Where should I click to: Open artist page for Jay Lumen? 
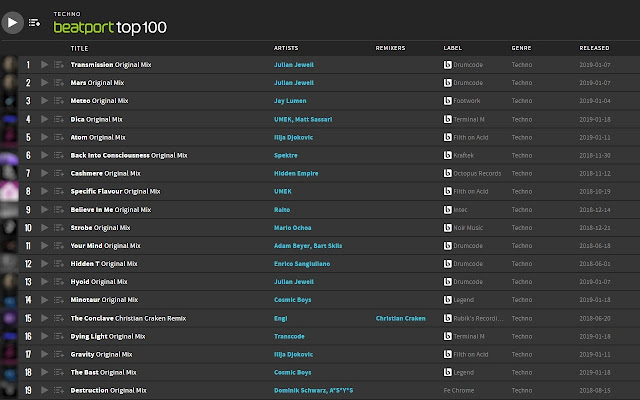[x=291, y=101]
